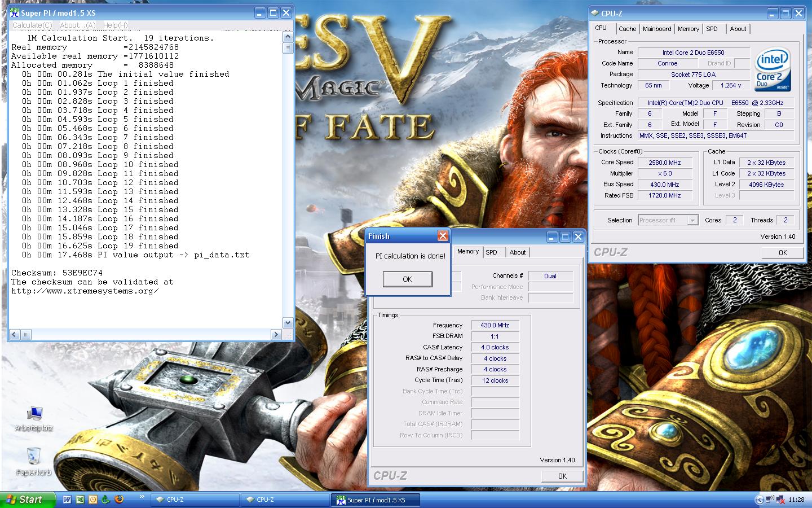Launch Microsoft Word from quick launch
The width and height of the screenshot is (812, 508).
coord(67,500)
